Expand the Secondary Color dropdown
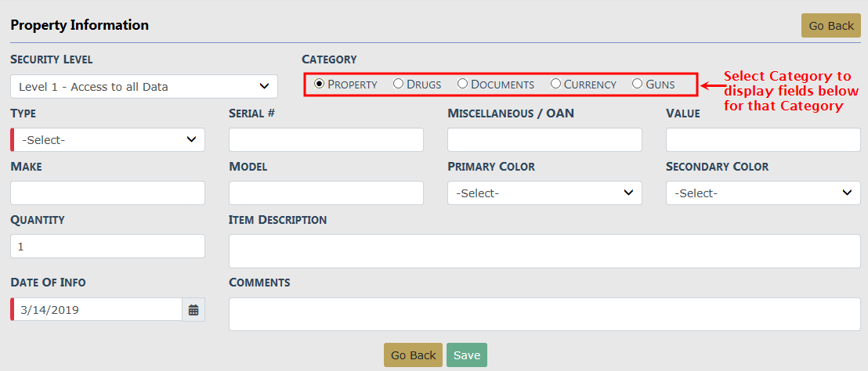Screen dimensions: 868x371 (763, 193)
